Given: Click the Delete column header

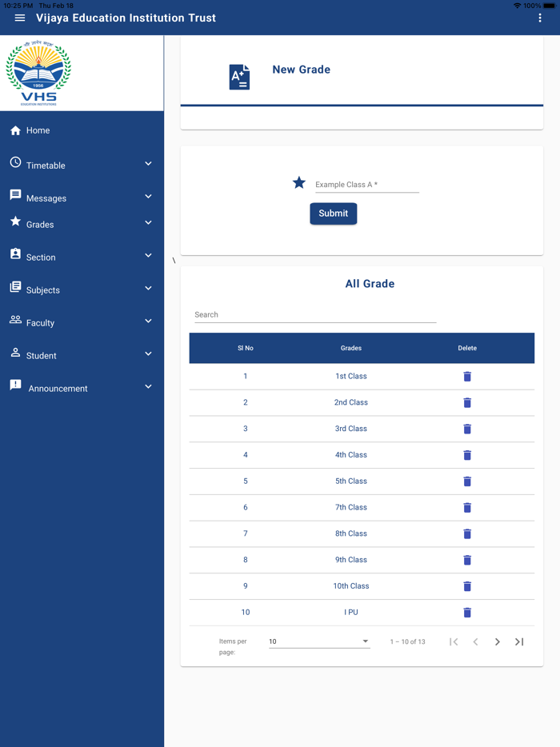Looking at the screenshot, I should 467,348.
